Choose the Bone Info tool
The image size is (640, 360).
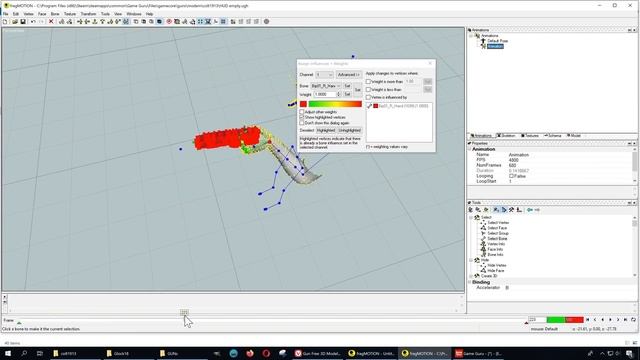495,254
